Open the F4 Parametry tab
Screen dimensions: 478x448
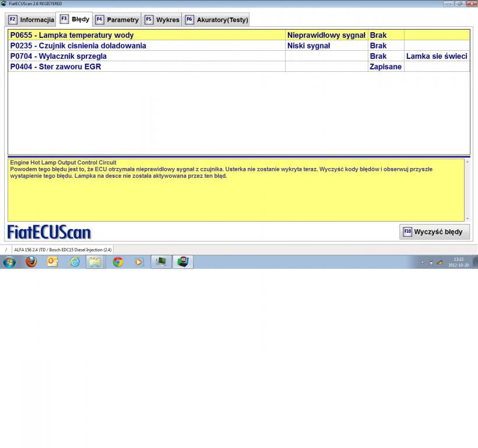[117, 20]
